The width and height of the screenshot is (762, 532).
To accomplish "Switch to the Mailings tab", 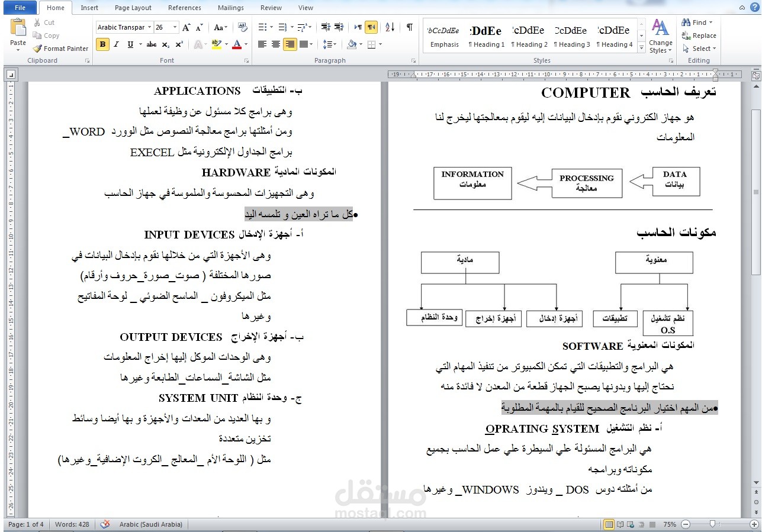I will pos(231,8).
